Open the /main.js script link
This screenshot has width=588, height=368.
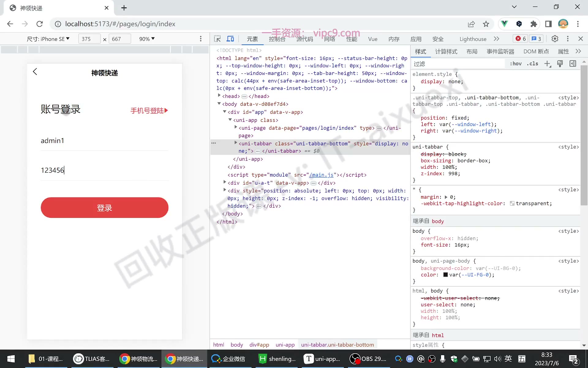click(321, 175)
